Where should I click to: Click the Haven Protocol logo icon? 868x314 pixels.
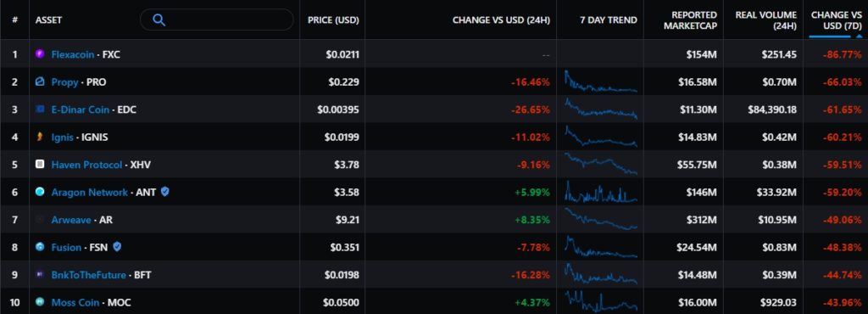pyautogui.click(x=40, y=165)
